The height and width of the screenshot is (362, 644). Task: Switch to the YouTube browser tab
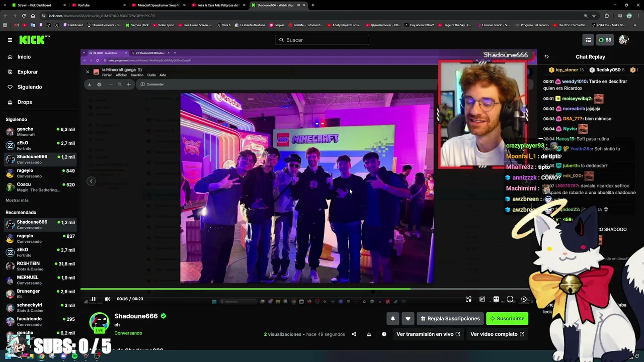pos(98,5)
